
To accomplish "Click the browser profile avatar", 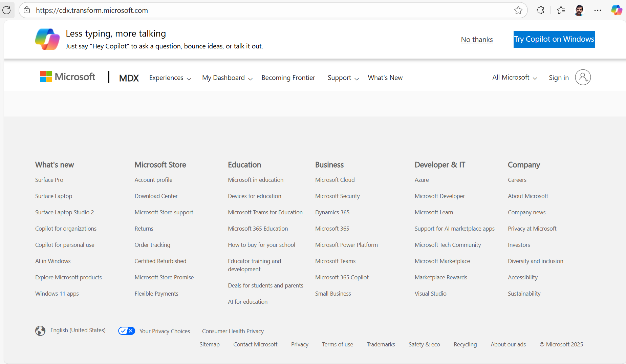I will (579, 10).
